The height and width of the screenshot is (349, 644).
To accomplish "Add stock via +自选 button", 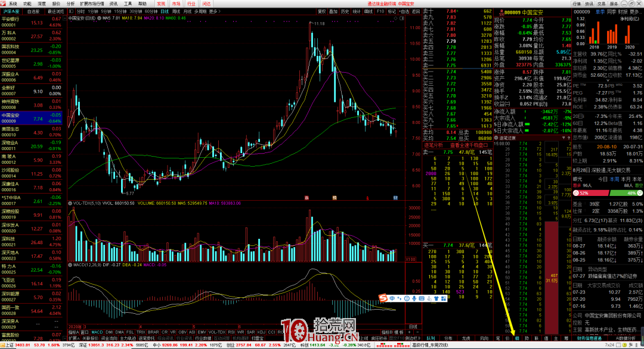I will (404, 11).
